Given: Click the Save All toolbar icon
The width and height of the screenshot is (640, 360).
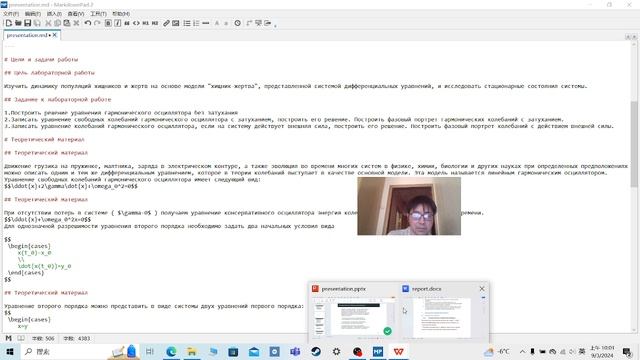Looking at the screenshot, I should coord(37,23).
